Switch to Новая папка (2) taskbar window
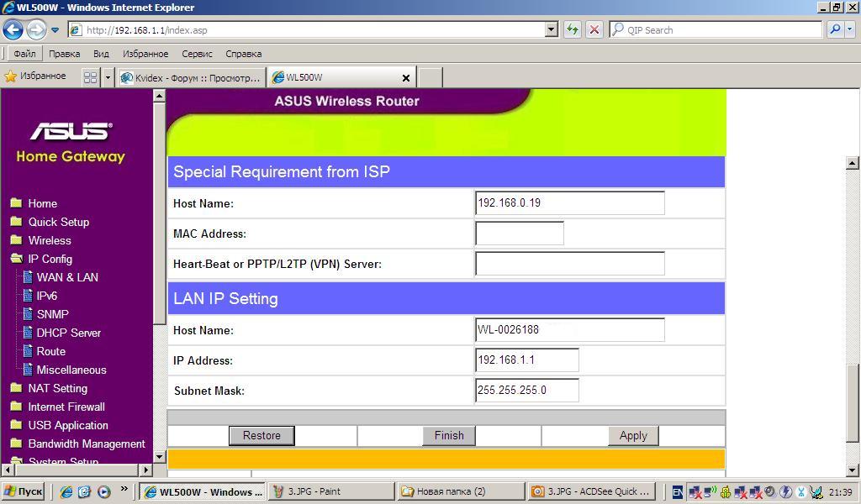Screen dimensions: 861x504 point(460,491)
